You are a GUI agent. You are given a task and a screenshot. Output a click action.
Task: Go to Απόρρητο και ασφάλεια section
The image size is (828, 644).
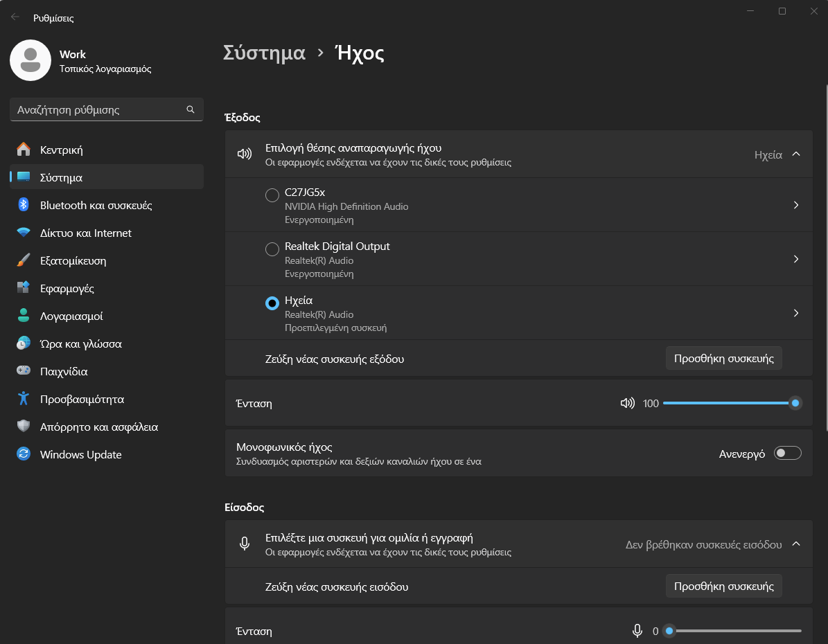(98, 427)
